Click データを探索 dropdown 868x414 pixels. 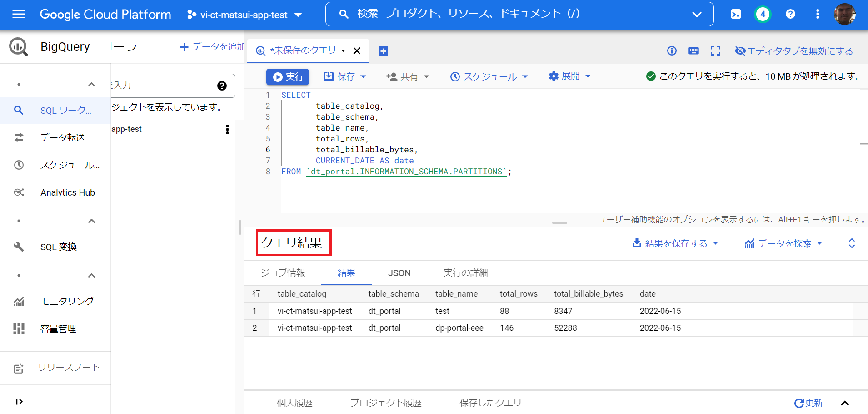pyautogui.click(x=783, y=243)
